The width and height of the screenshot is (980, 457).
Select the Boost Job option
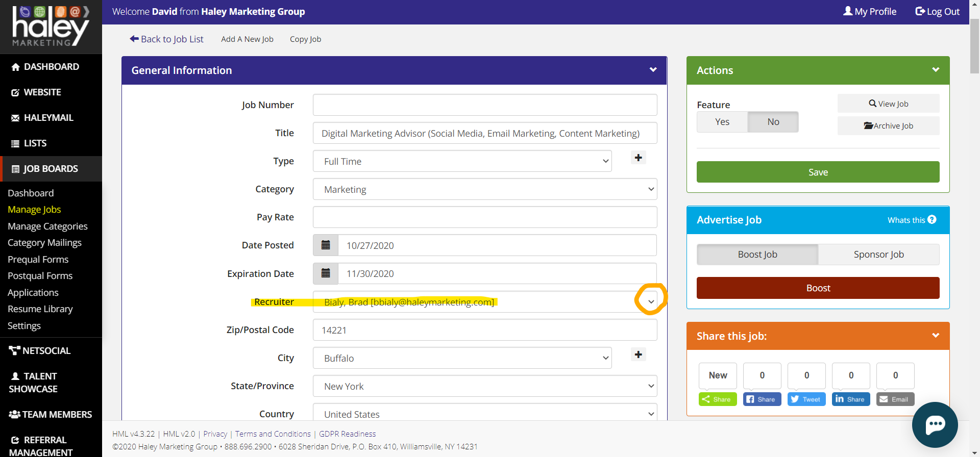[x=757, y=255]
